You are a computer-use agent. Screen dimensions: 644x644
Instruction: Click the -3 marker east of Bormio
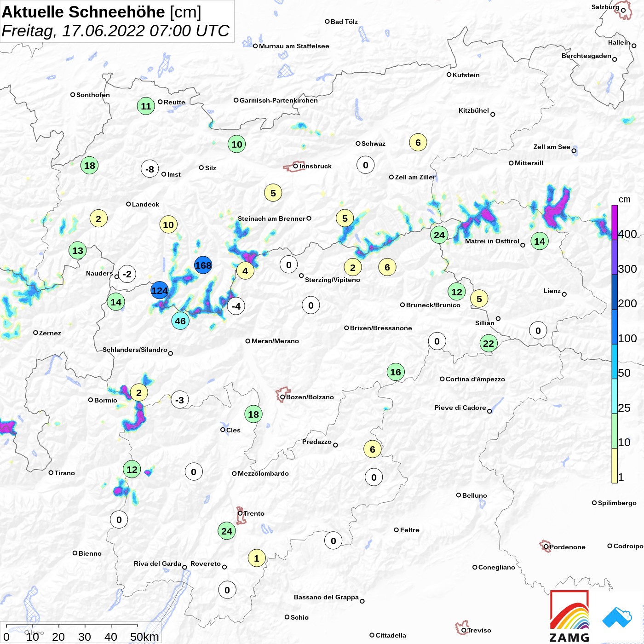click(x=180, y=400)
